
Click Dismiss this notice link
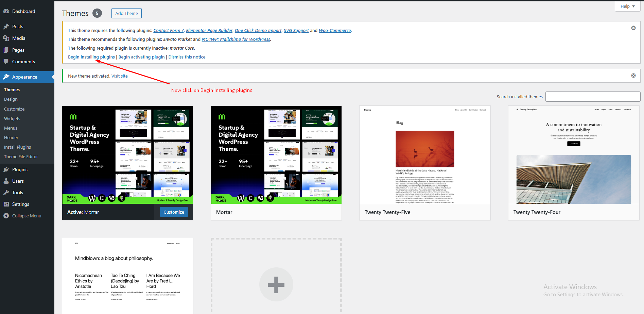[187, 57]
